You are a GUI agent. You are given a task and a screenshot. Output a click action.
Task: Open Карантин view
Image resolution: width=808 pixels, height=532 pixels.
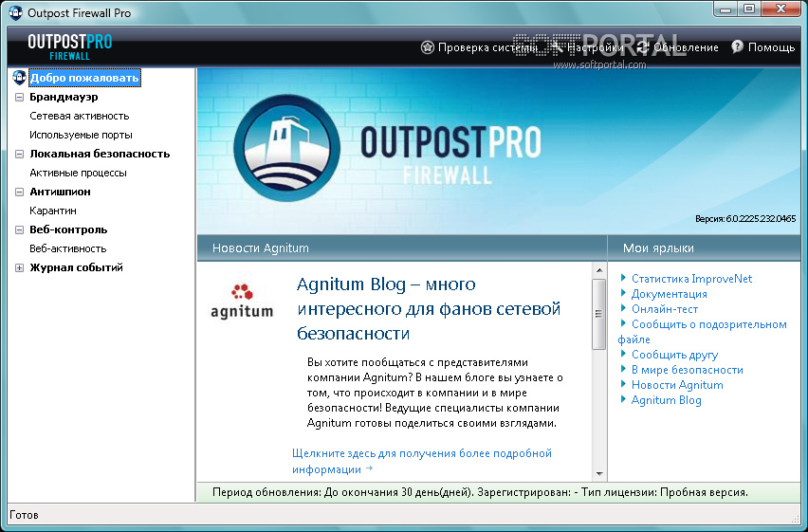tap(53, 211)
